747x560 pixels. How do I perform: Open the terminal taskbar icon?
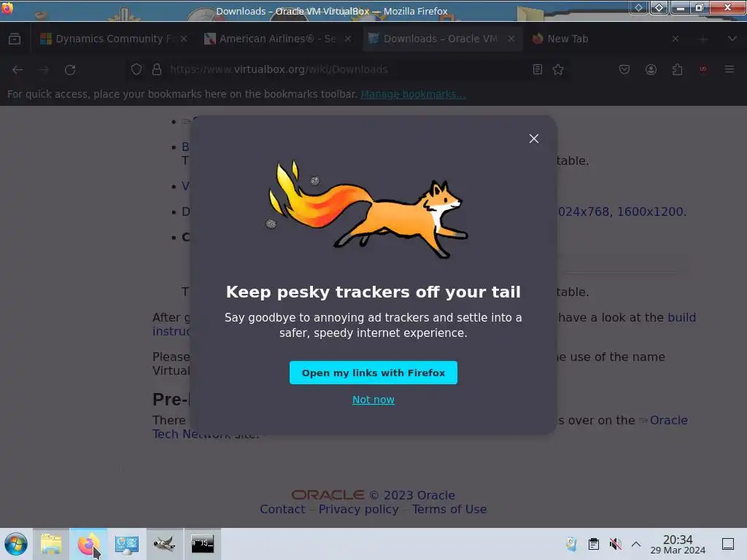[203, 544]
